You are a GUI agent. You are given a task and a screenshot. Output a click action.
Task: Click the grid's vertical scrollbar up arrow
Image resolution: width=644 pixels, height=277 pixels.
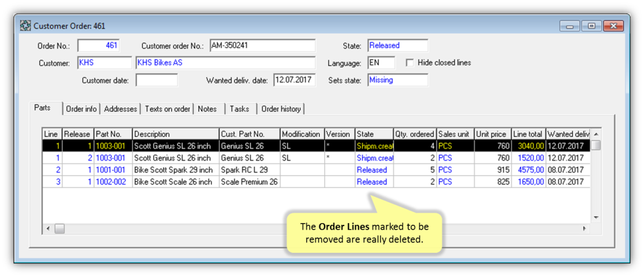pyautogui.click(x=596, y=134)
